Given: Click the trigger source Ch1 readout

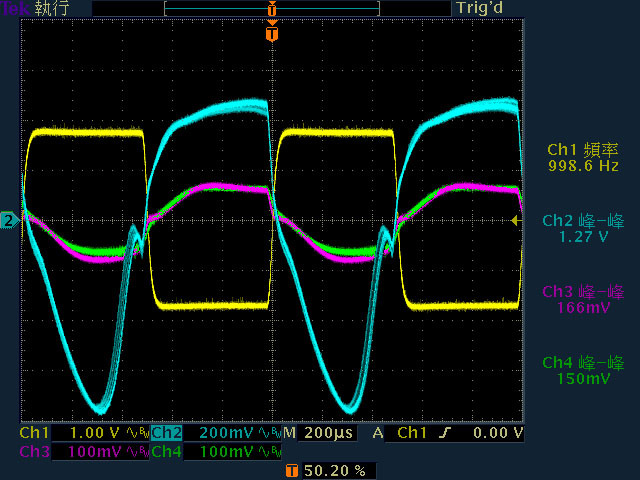Looking at the screenshot, I should (411, 433).
